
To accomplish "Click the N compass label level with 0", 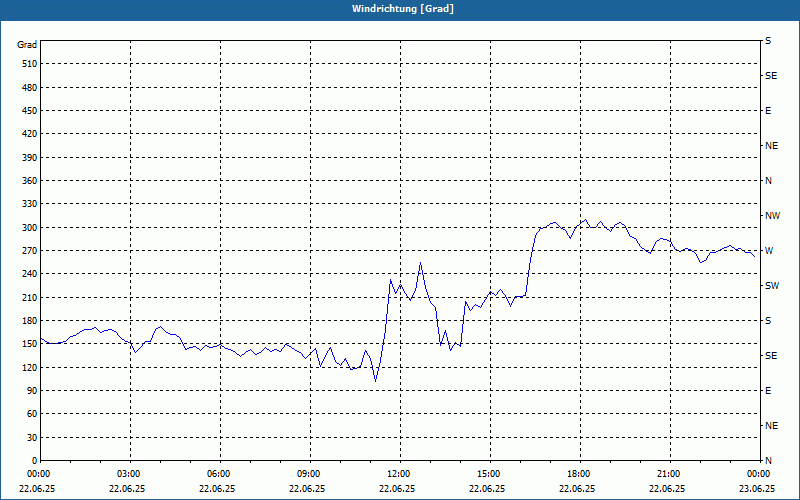I will click(x=768, y=461).
